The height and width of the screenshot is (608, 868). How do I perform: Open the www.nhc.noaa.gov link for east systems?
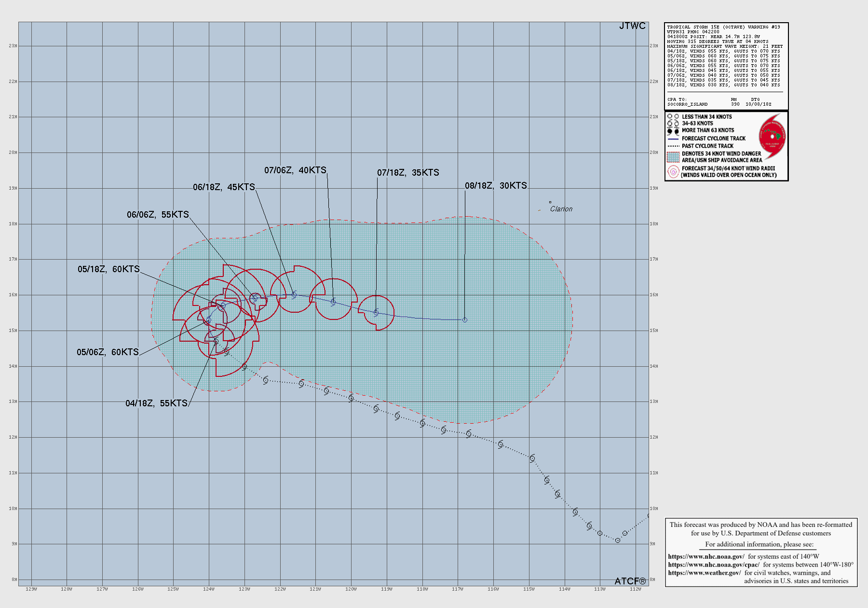pyautogui.click(x=706, y=556)
